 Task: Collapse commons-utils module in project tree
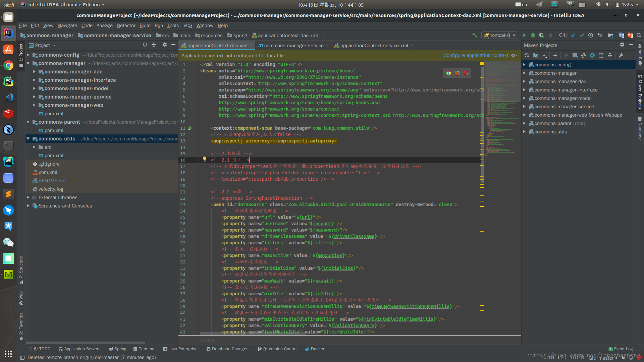[28, 139]
